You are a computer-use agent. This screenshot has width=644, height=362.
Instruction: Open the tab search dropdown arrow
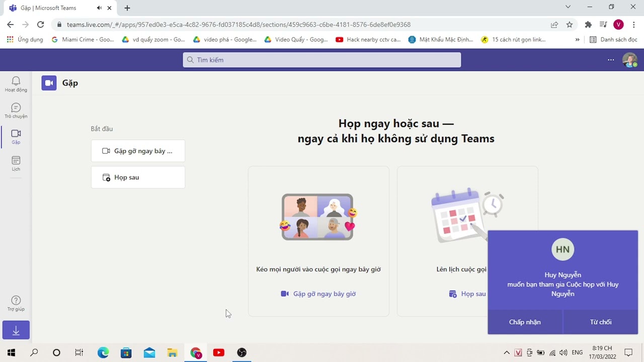568,7
